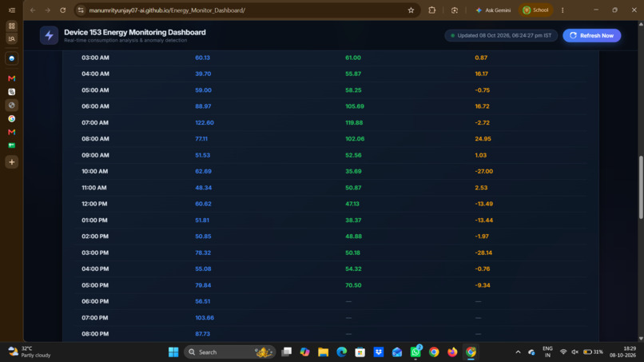Open Microsoft Edge from the taskbar

342,352
